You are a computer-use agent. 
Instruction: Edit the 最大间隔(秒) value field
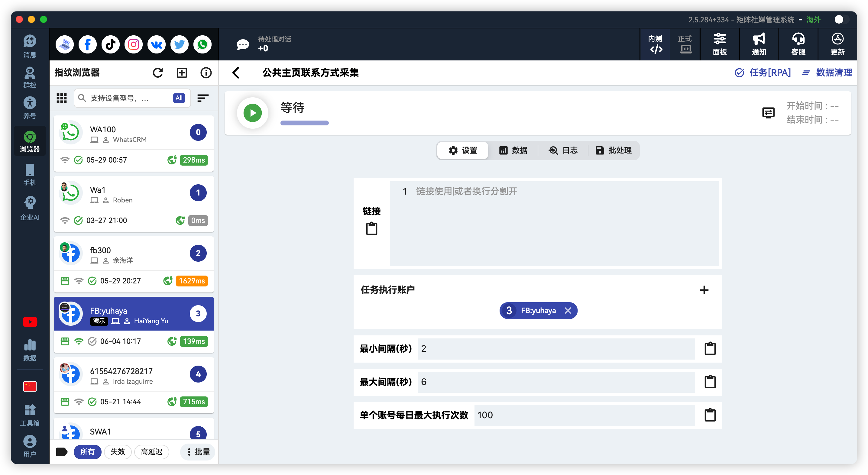[556, 382]
